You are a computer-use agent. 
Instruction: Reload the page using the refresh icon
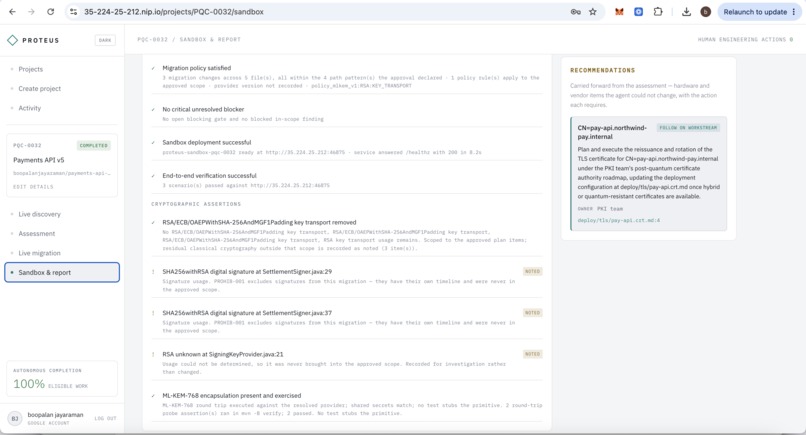[x=50, y=12]
